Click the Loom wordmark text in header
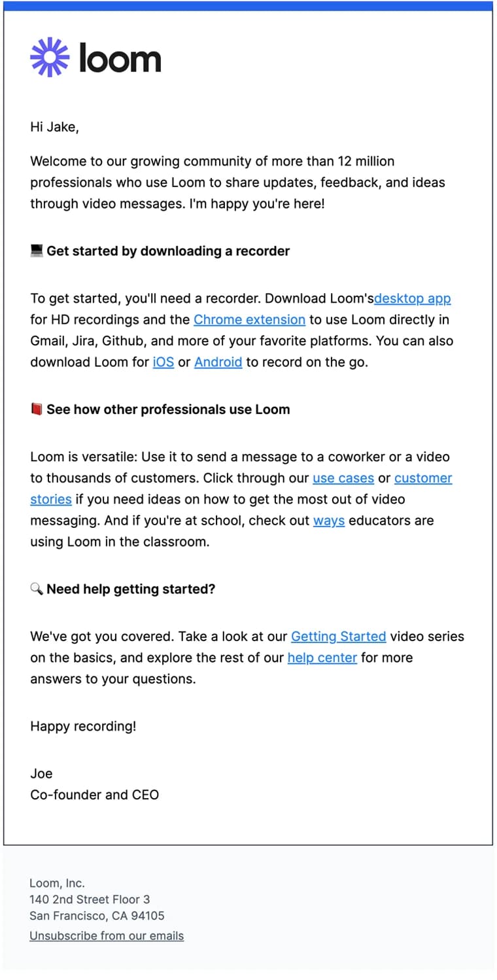The width and height of the screenshot is (497, 980). point(120,58)
